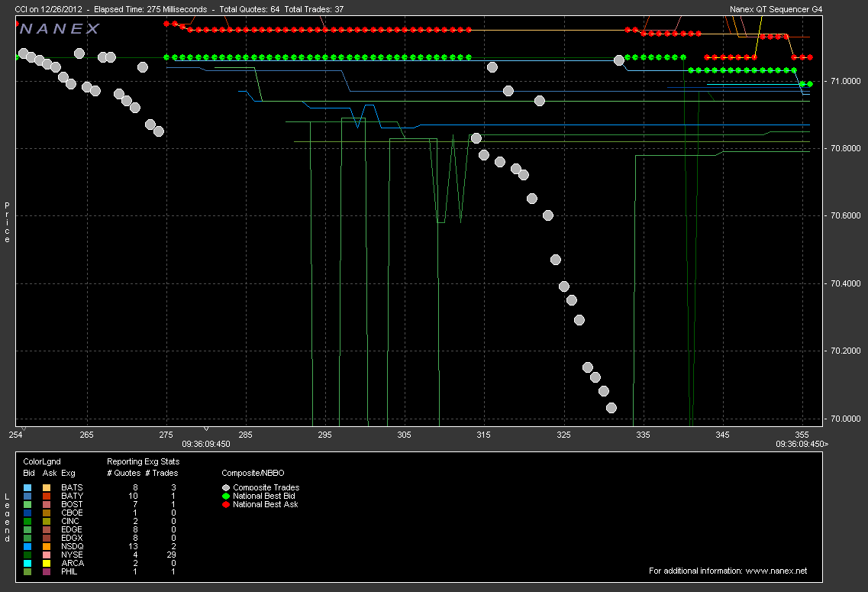Image resolution: width=868 pixels, height=592 pixels.
Task: Choose the CBOE bid color swatch
Action: click(x=27, y=513)
